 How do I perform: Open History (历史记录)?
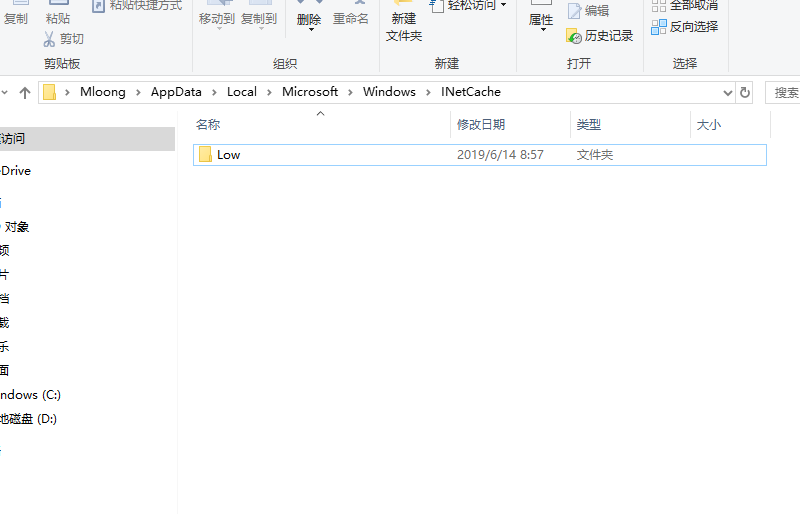pos(599,36)
